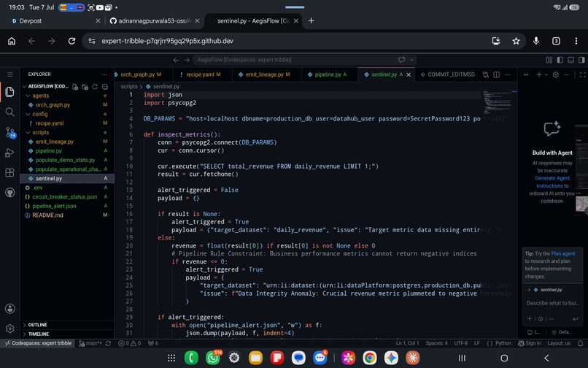588x368 pixels.
Task: Open Source Control view with 14 badge
Action: (10, 132)
